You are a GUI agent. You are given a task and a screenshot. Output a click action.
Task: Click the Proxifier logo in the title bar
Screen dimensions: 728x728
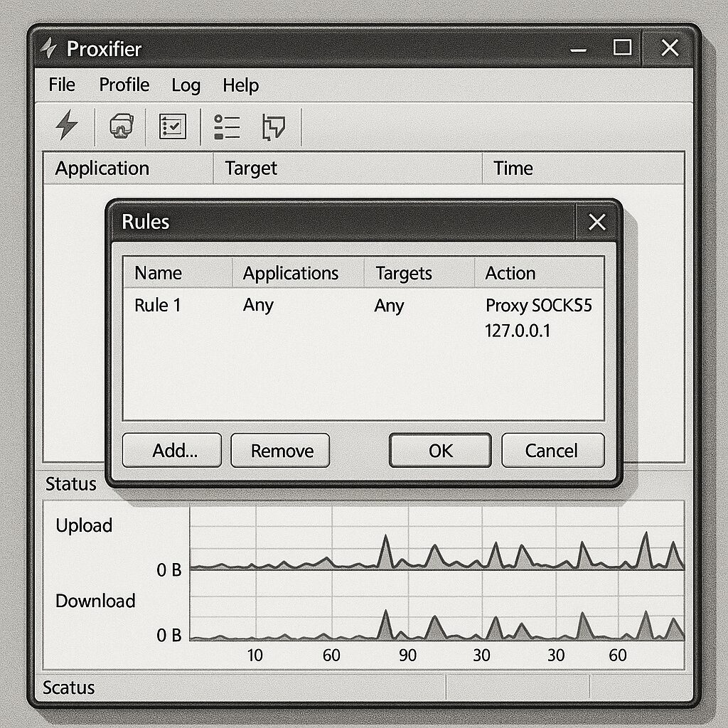[x=48, y=48]
